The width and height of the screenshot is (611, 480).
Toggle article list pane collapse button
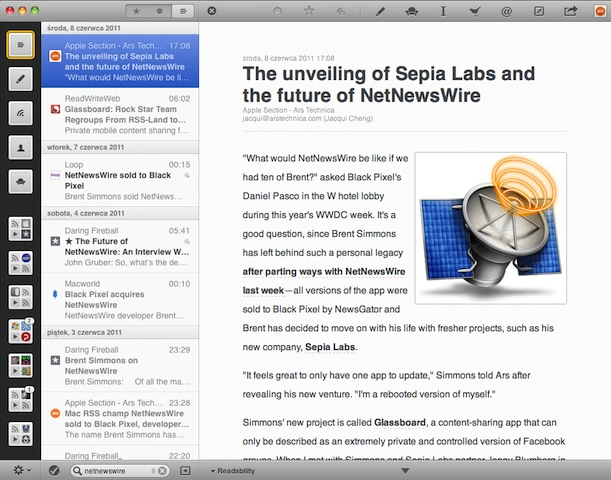point(185,471)
